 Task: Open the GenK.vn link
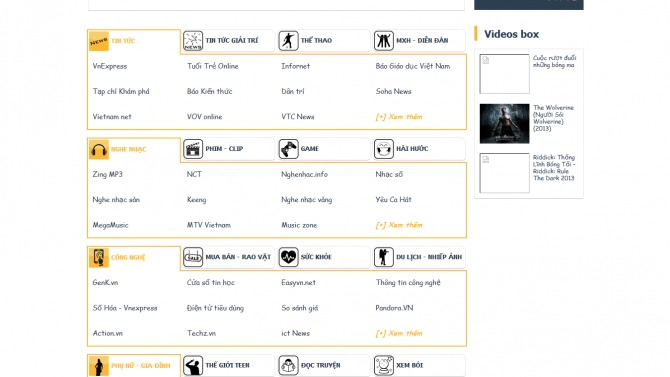tap(105, 283)
